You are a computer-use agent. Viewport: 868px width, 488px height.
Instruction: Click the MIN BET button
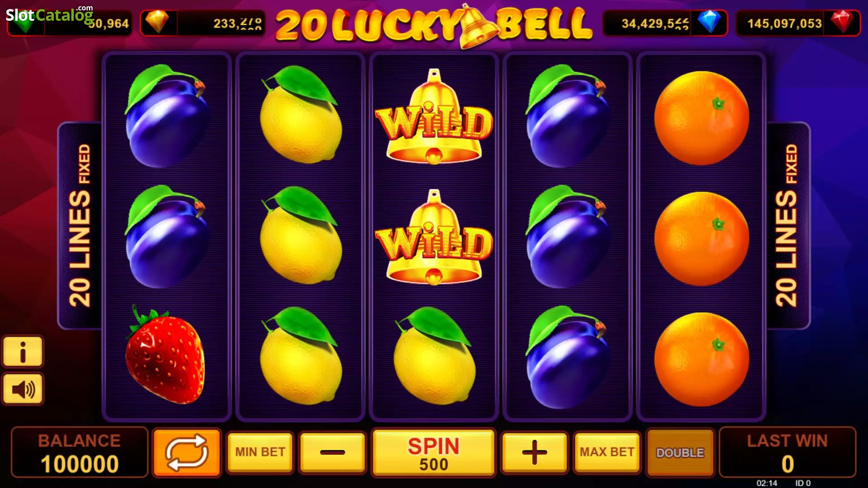point(260,452)
